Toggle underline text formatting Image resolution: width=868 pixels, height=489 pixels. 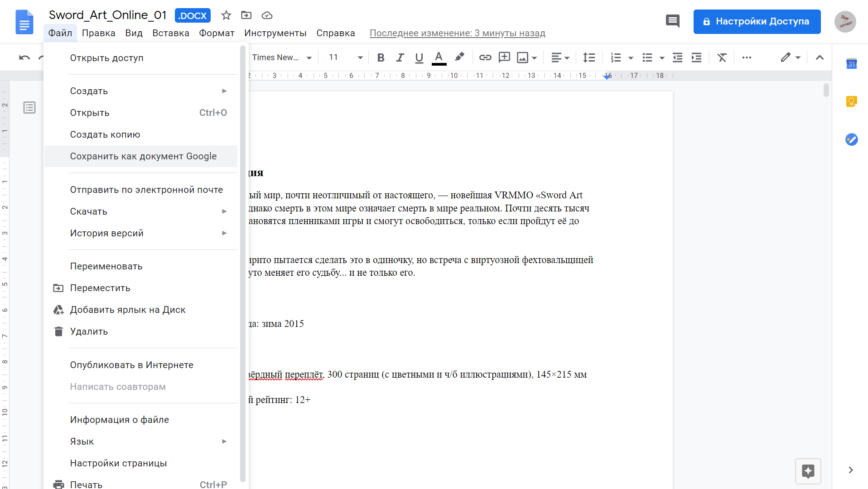[419, 58]
